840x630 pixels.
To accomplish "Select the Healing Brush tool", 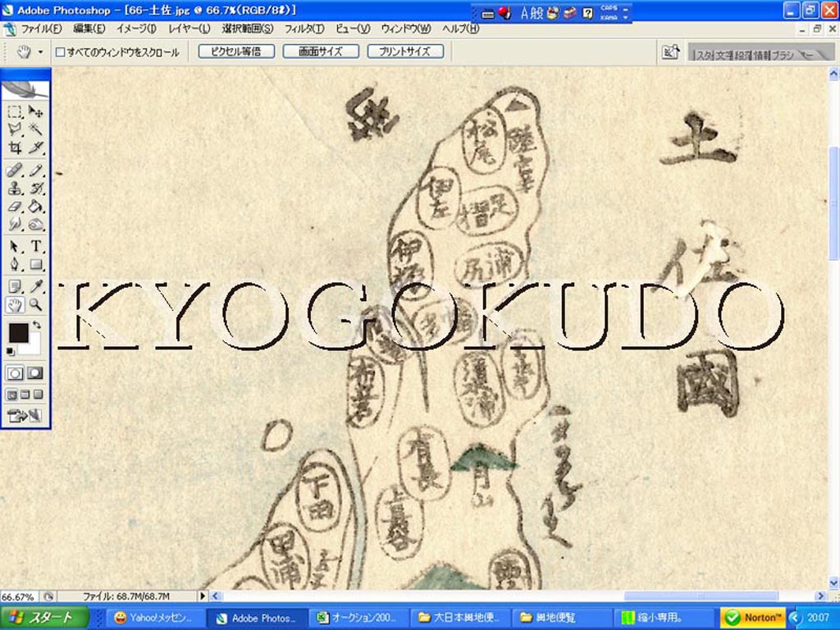I will (15, 171).
